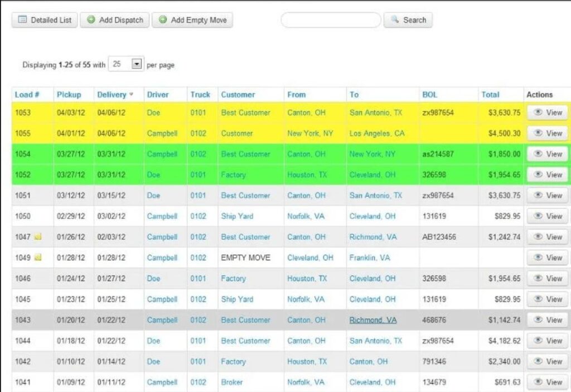Image resolution: width=571 pixels, height=392 pixels.
Task: Open the Richmond, VA link in load 1043
Action: (x=373, y=320)
